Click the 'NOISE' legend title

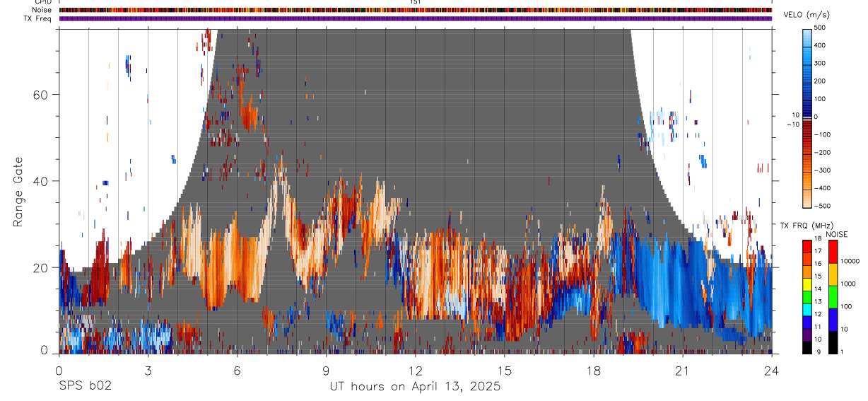837,234
